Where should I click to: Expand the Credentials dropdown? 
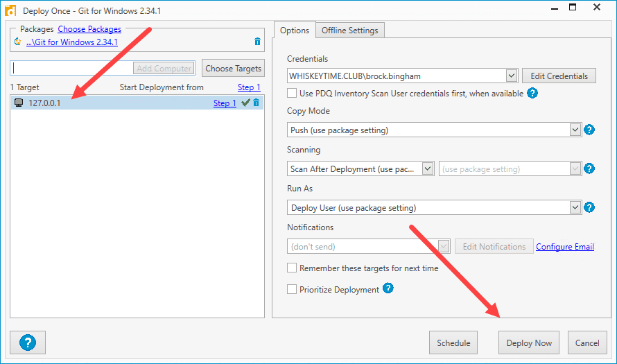pos(511,76)
